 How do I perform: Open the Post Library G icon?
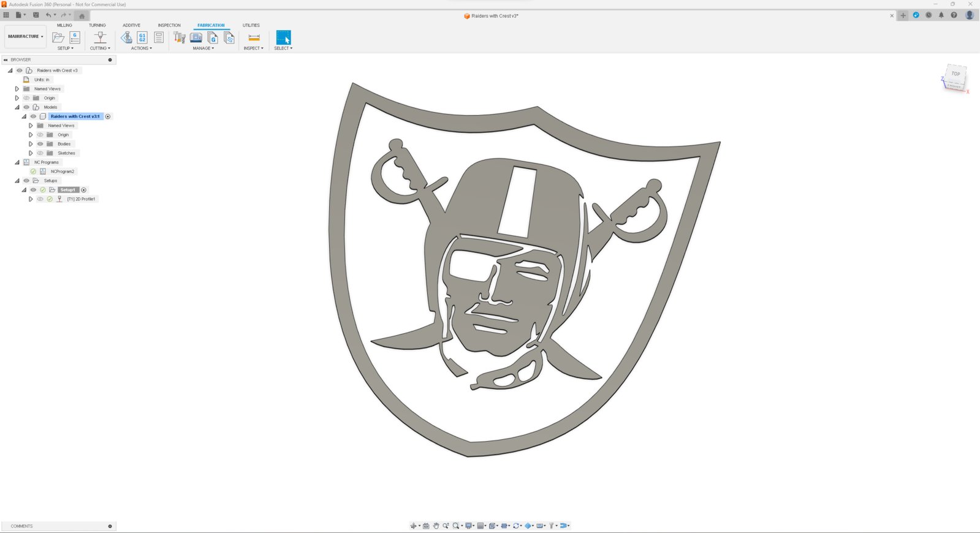(x=213, y=37)
